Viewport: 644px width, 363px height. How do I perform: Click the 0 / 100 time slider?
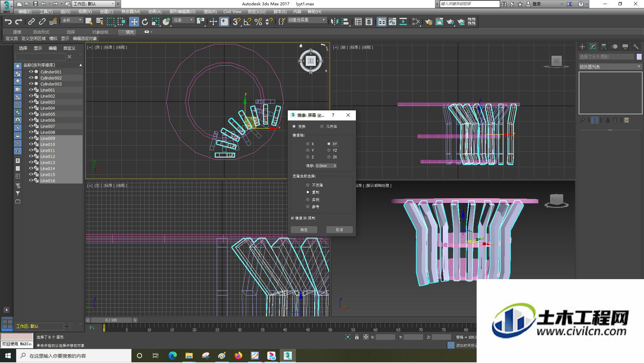click(x=111, y=320)
